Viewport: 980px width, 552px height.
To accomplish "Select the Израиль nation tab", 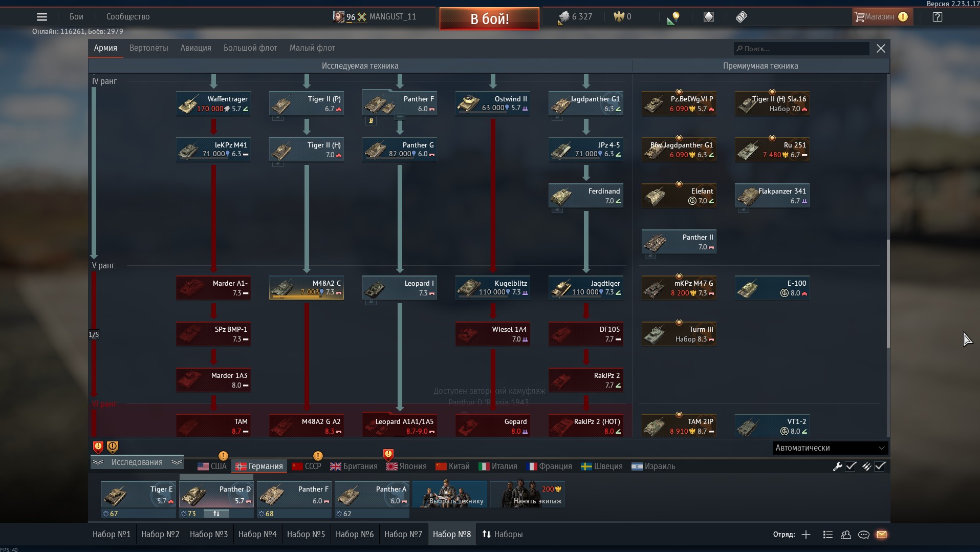I will tap(654, 466).
